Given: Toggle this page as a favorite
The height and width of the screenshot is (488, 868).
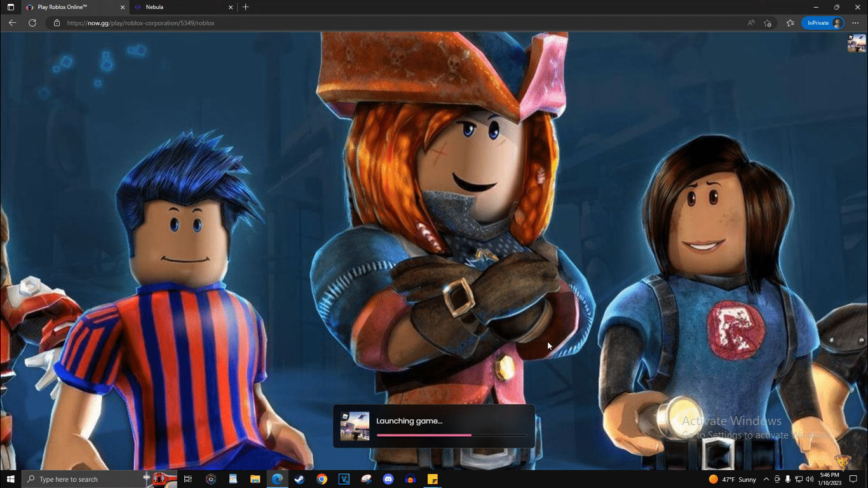Looking at the screenshot, I should 767,22.
